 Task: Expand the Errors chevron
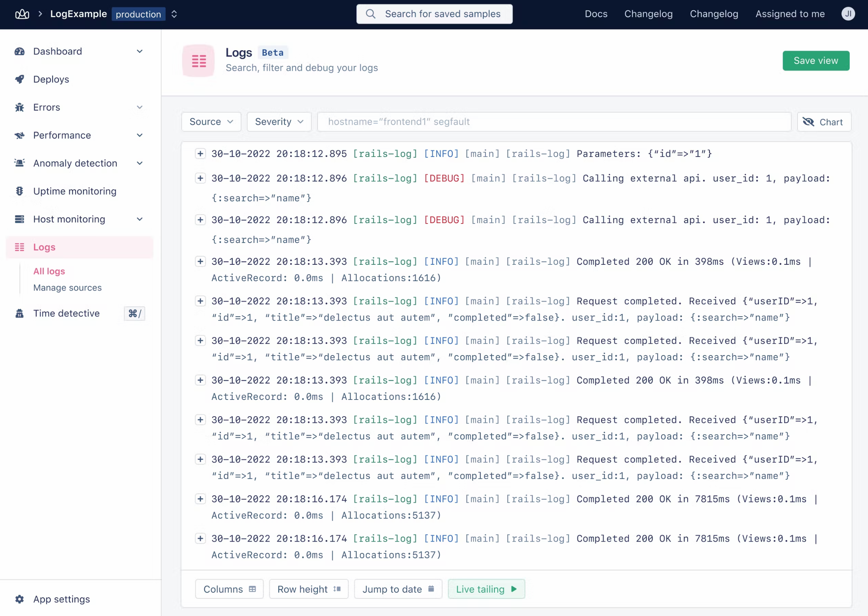(140, 107)
